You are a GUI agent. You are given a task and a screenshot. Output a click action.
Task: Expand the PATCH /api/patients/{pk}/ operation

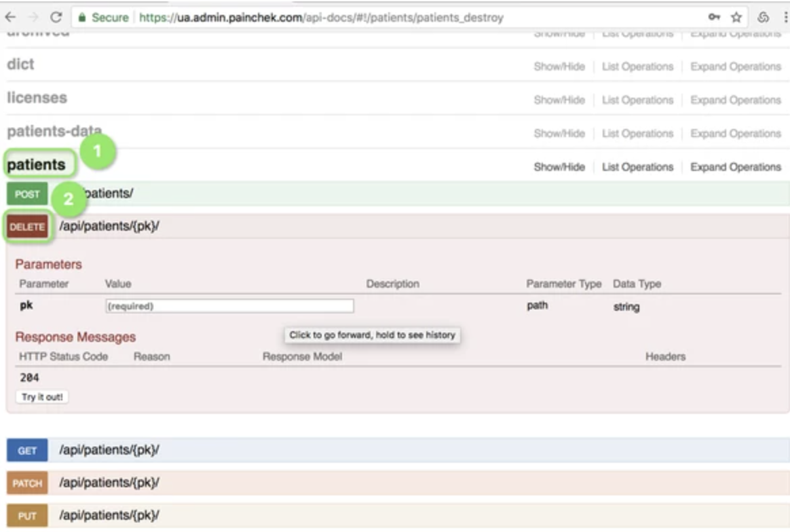point(398,482)
